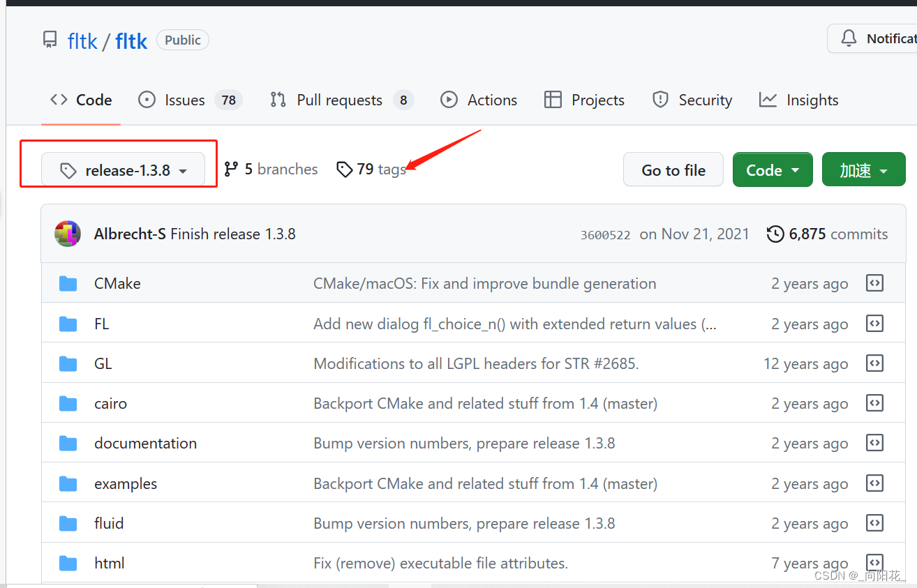The width and height of the screenshot is (917, 588).
Task: Click the code icon at the cairo row end
Action: click(x=874, y=403)
